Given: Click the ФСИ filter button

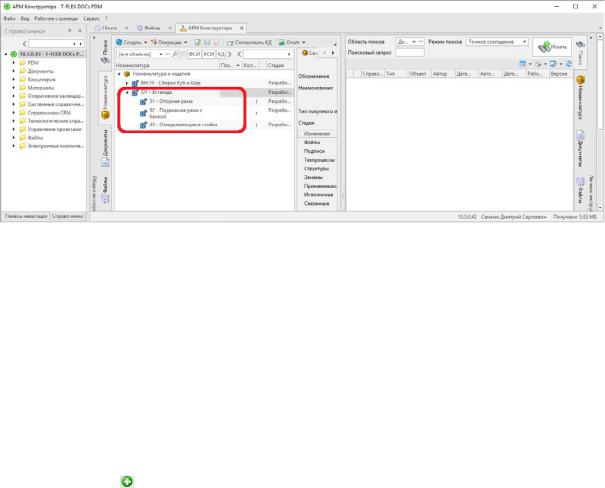Looking at the screenshot, I should coord(194,54).
